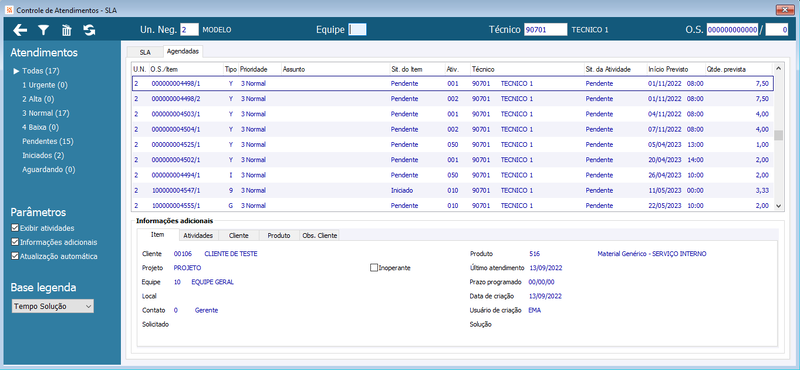
Task: Toggle Informações adicionais checkbox
Action: click(14, 242)
